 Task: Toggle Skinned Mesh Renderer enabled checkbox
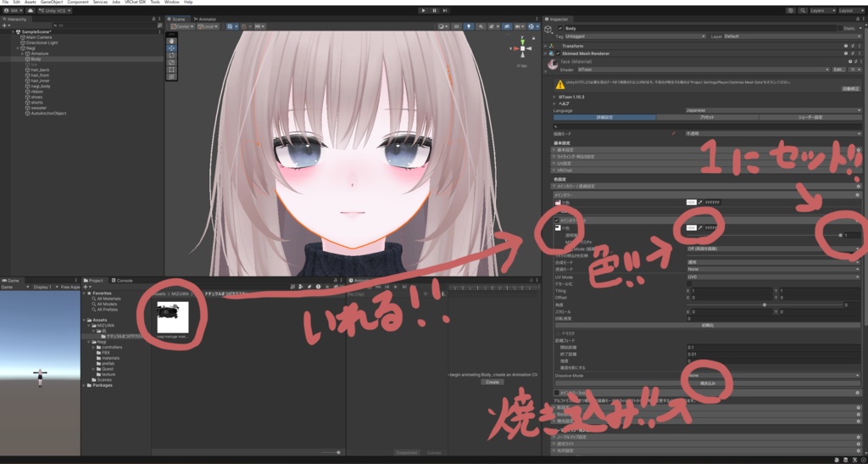558,53
